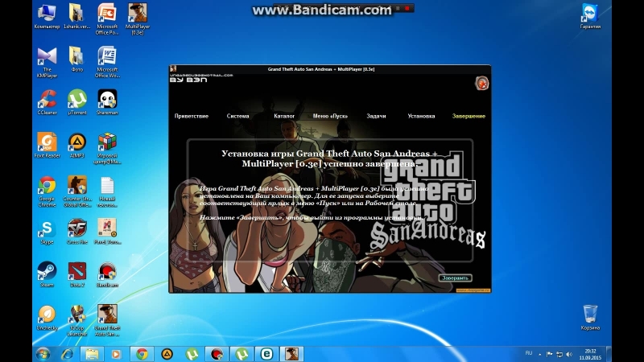
Task: Select the Меню «Пуск» step tab
Action: 330,116
